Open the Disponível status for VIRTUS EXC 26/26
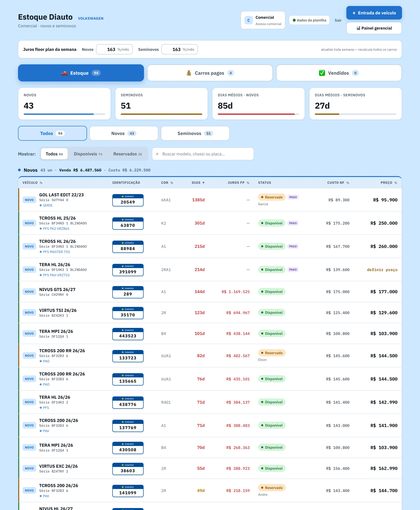Image resolution: width=420 pixels, height=510 pixels. click(x=272, y=468)
